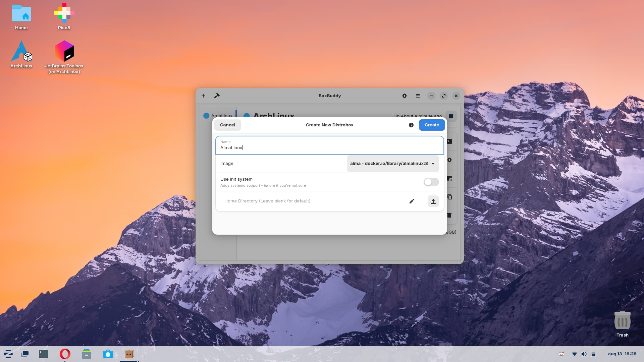Click the 'Adds systemd support' description text
Viewport: 644px width, 362px height.
pyautogui.click(x=263, y=185)
